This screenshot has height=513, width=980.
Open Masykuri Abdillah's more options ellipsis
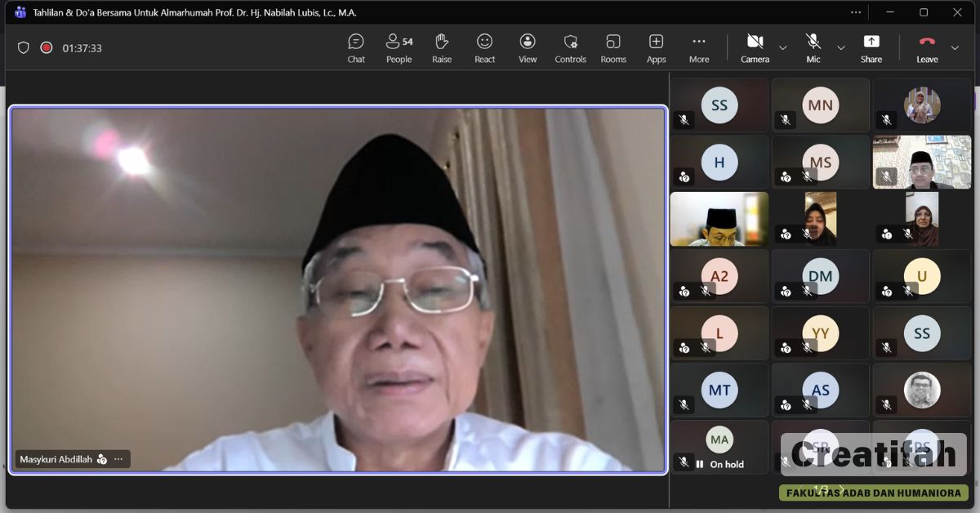coord(118,459)
